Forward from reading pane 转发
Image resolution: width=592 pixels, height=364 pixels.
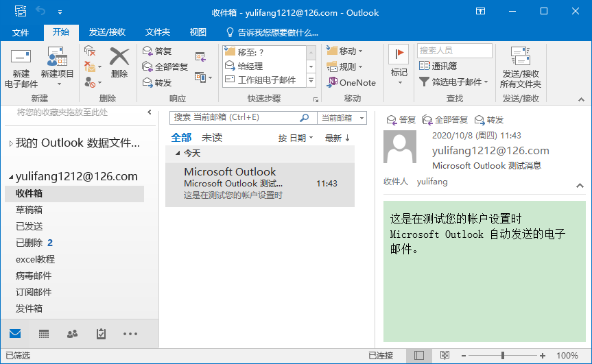pos(489,120)
